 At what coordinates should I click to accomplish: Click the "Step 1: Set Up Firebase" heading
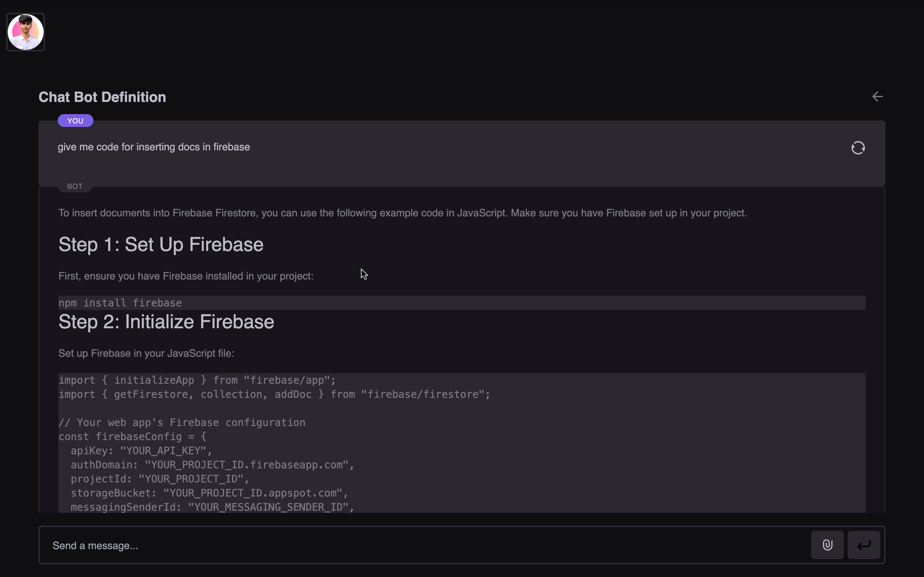coord(161,244)
